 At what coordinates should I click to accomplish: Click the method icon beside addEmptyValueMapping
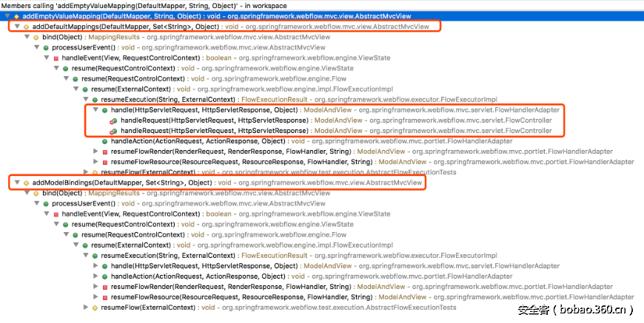point(16,16)
